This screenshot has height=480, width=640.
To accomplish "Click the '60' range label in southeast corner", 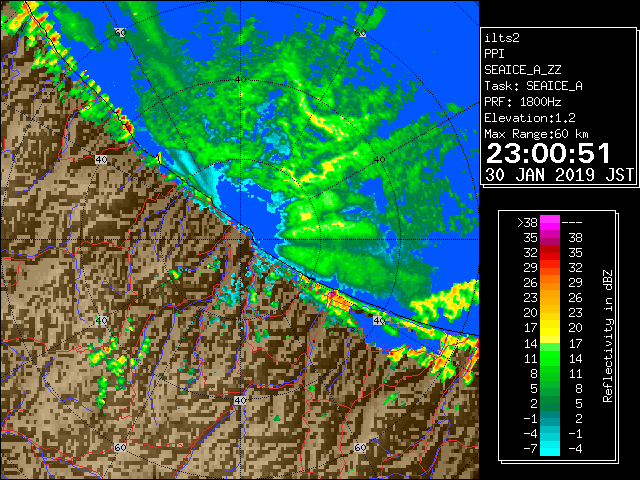I will click(360, 447).
